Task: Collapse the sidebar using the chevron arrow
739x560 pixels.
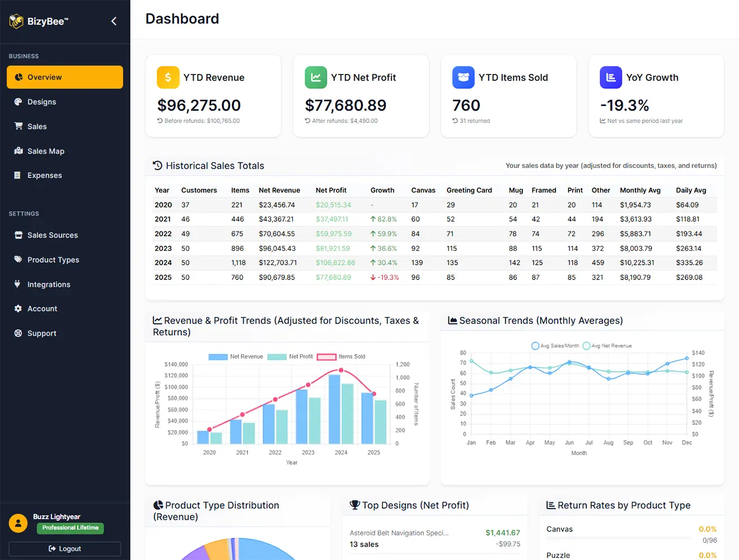Action: coord(114,21)
